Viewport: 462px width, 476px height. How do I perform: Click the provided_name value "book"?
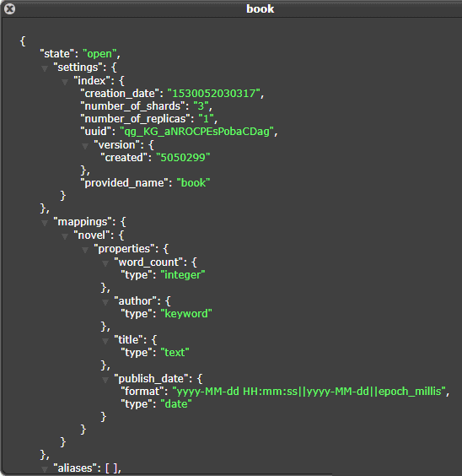193,183
